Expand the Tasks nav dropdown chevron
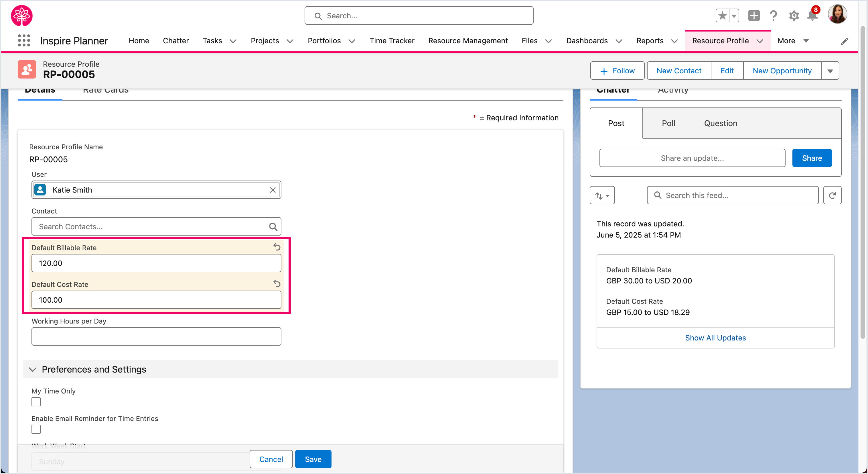This screenshot has height=474, width=868. coord(233,41)
